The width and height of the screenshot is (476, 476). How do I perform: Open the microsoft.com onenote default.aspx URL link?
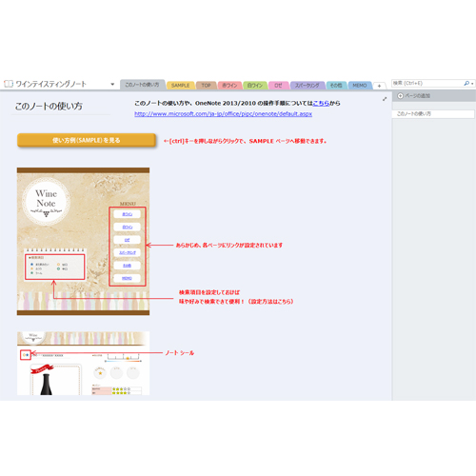point(223,113)
